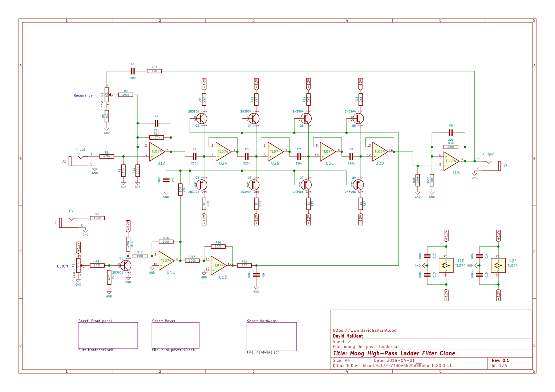Select transistor Q2 2N3904
This screenshot has width=555, height=392.
click(x=202, y=118)
